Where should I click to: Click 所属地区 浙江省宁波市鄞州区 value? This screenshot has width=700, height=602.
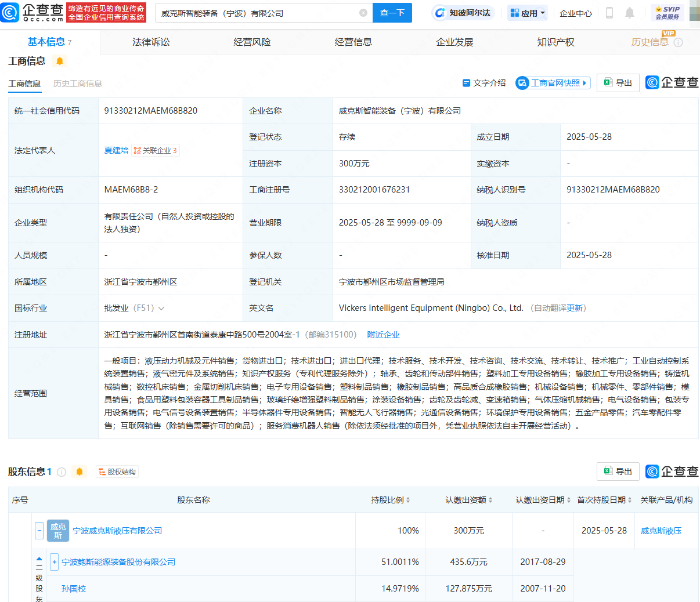140,282
